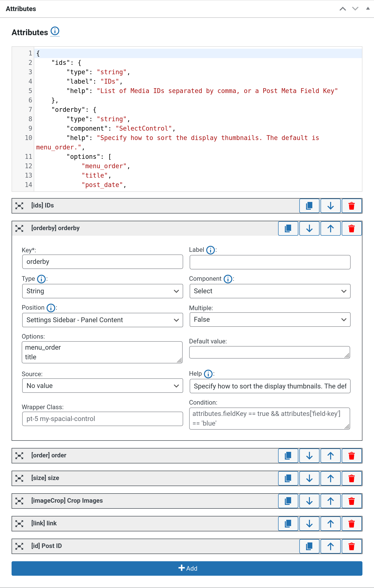This screenshot has height=588, width=374.
Task: Focus the empty Label input field
Action: click(270, 262)
